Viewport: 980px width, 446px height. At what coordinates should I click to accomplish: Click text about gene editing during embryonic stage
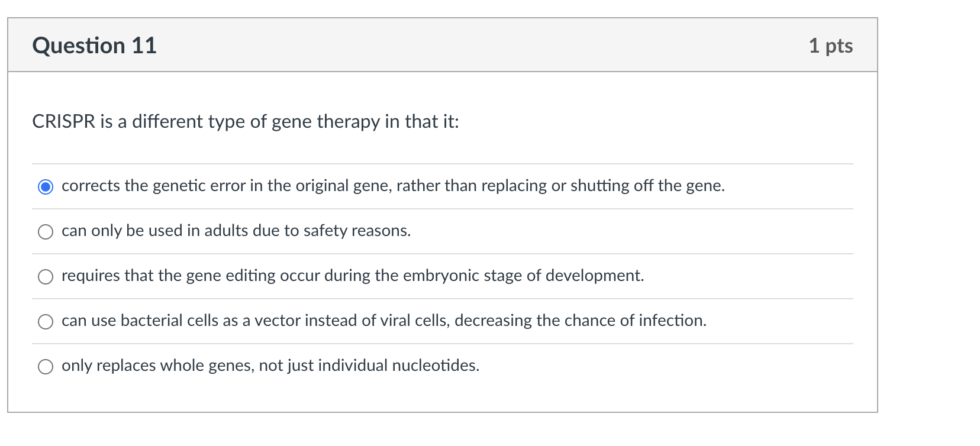[x=352, y=276]
